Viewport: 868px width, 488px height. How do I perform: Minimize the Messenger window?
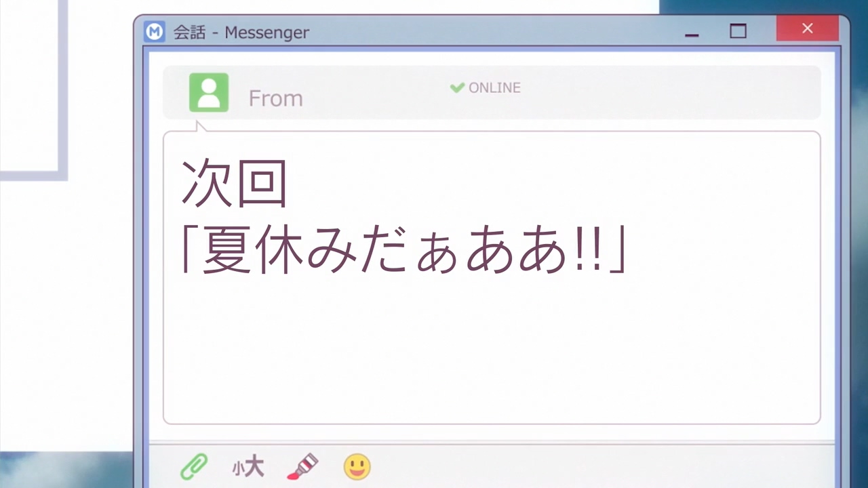[692, 31]
